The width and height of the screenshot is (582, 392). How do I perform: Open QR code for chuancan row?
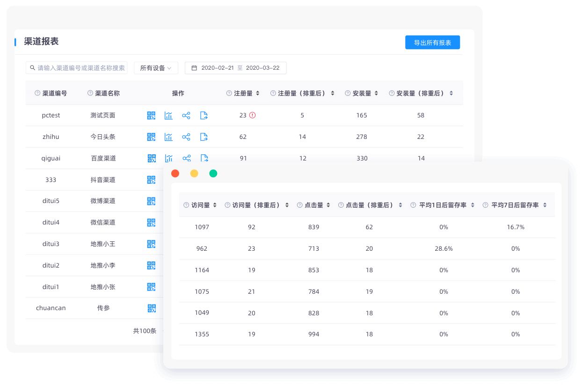(152, 308)
